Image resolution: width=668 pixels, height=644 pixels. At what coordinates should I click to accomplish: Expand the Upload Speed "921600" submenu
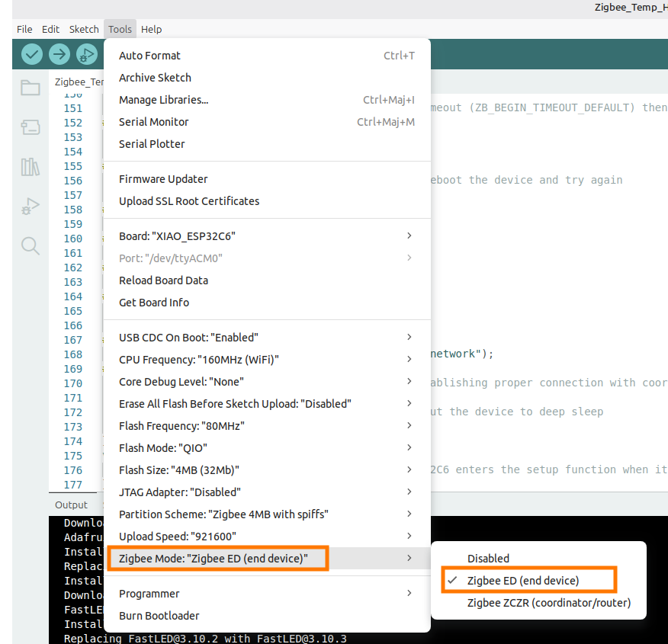pyautogui.click(x=267, y=537)
